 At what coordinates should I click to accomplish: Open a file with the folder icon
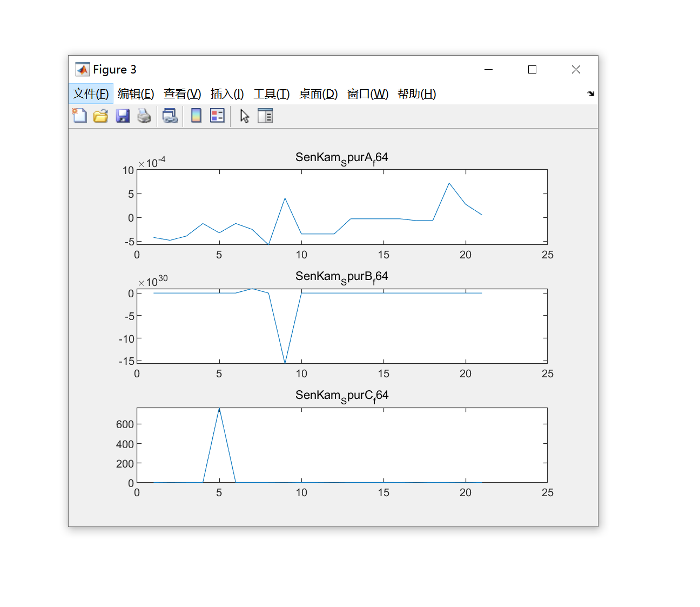[101, 116]
